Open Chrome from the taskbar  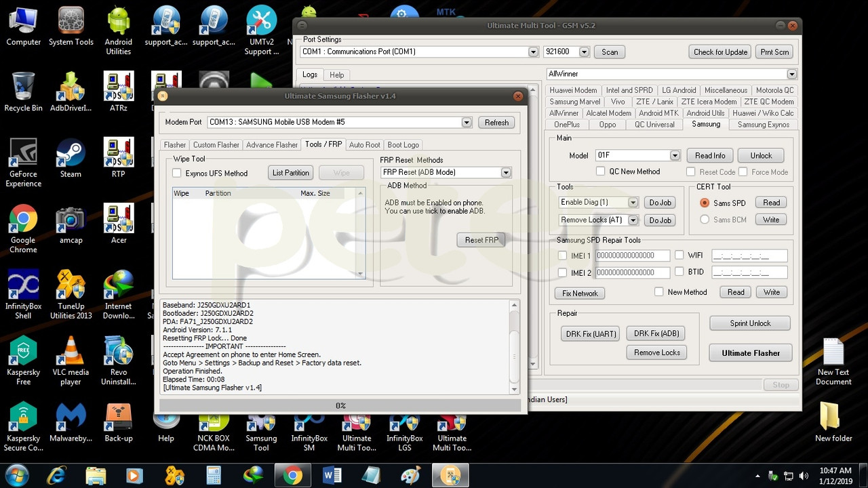pos(293,476)
